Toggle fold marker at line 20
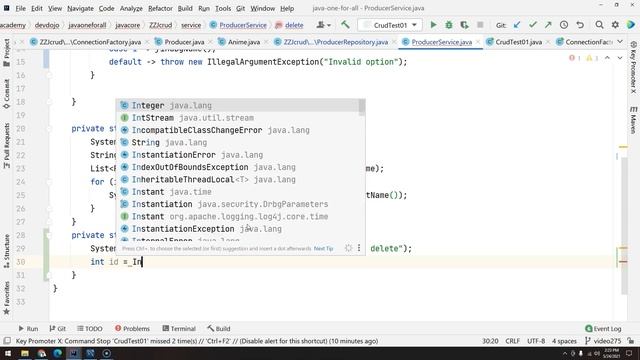 (x=49, y=129)
